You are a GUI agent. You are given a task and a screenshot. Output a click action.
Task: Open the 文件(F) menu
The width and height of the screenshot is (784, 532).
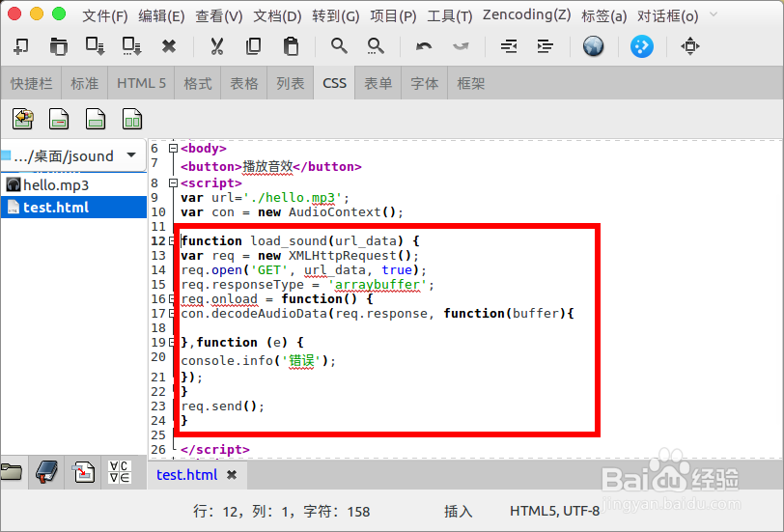tap(105, 16)
